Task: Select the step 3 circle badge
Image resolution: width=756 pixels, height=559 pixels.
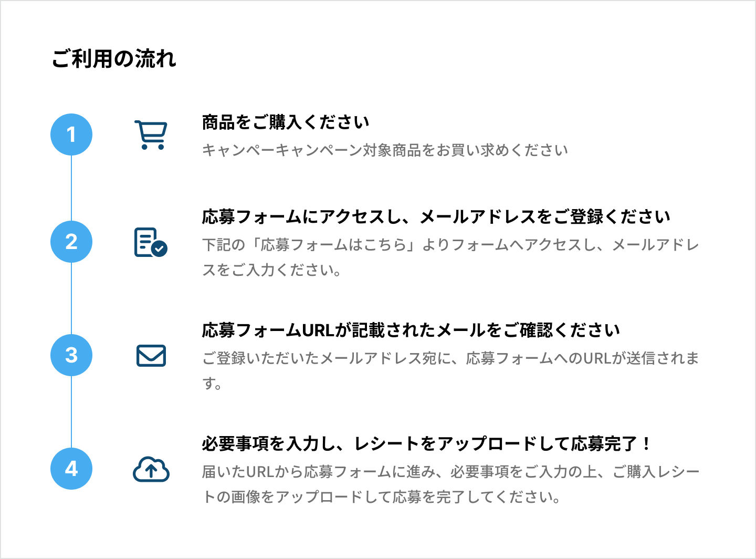Action: click(71, 355)
